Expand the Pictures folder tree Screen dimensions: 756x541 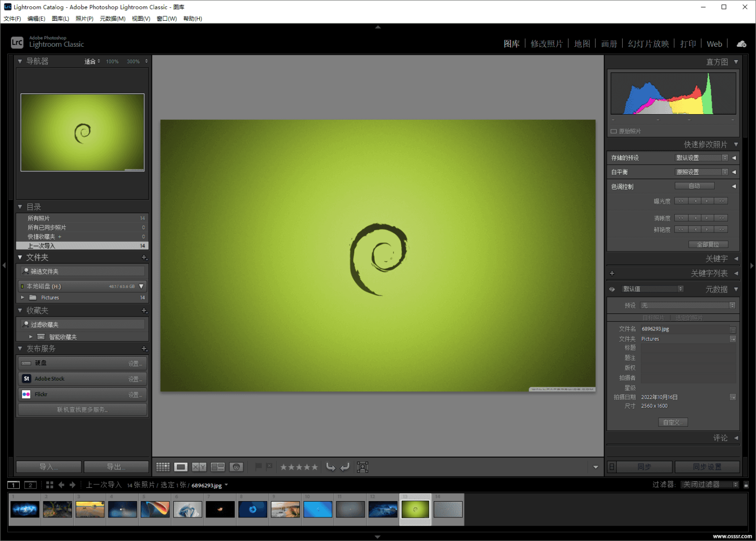[x=22, y=297]
